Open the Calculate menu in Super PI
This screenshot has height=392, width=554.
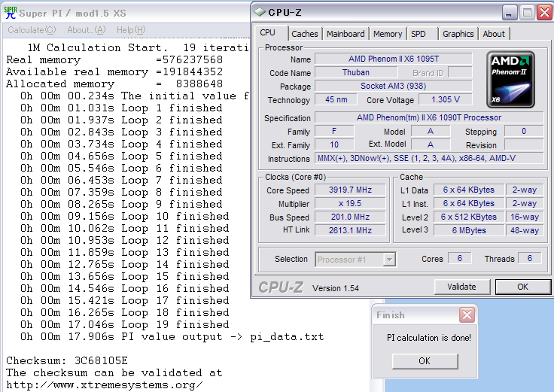click(x=32, y=30)
